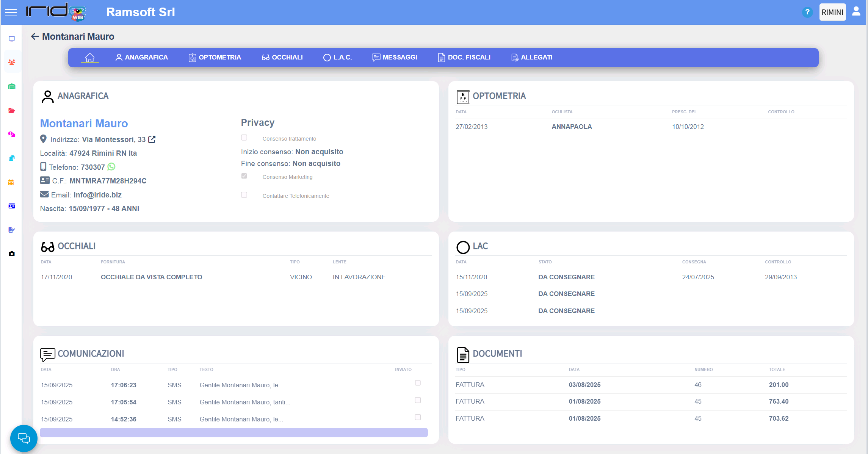Open WhatsApp icon beside phone number
Screen dimensions: 868x454
point(111,167)
